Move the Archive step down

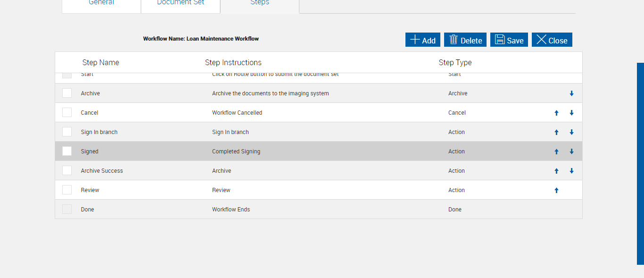click(571, 93)
